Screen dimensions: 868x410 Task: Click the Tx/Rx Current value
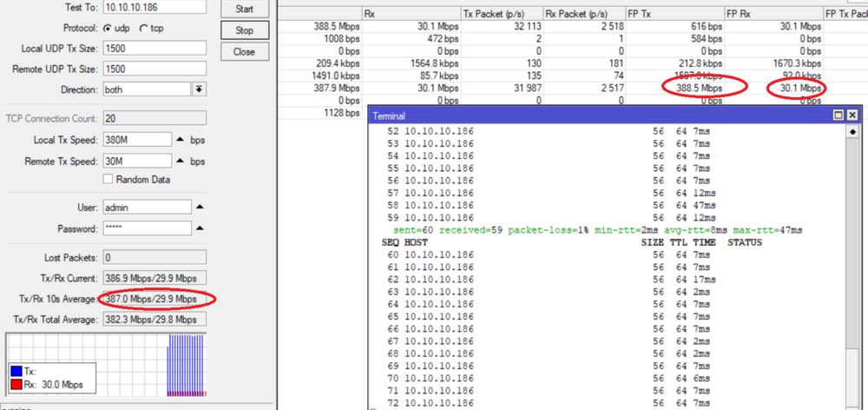(155, 278)
